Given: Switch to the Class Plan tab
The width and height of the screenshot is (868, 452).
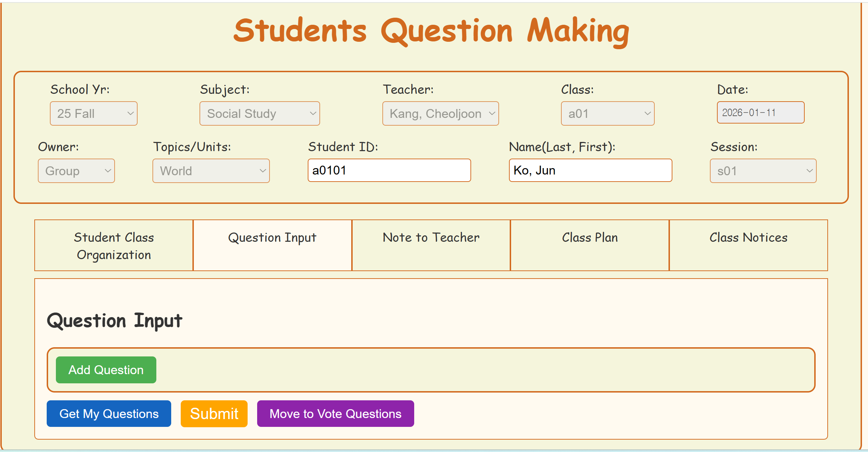Looking at the screenshot, I should [x=590, y=246].
